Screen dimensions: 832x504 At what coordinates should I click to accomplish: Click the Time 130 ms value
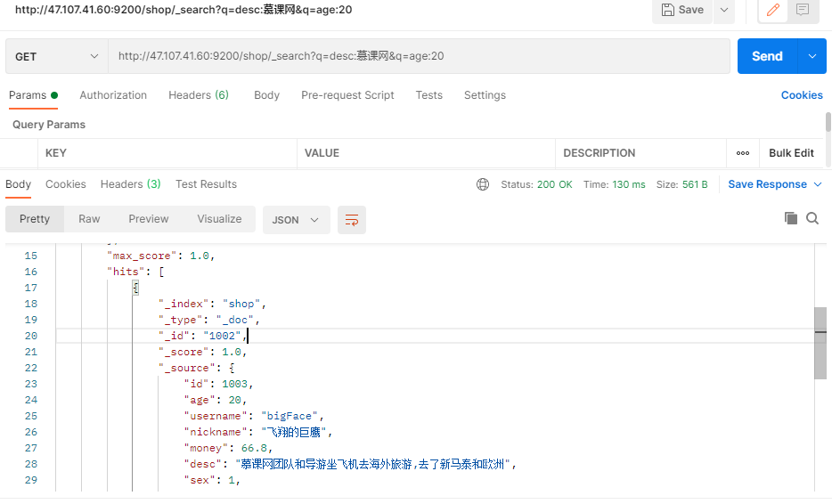pyautogui.click(x=629, y=184)
